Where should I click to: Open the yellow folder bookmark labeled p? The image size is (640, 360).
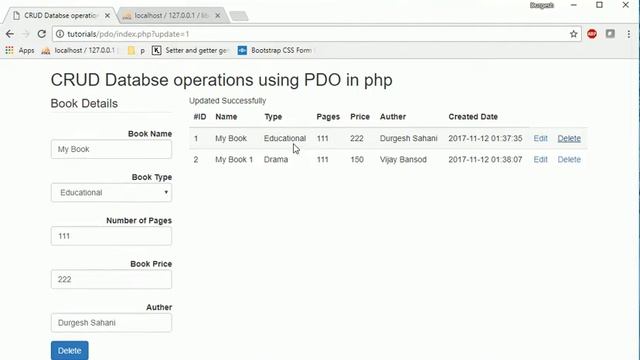(136, 50)
